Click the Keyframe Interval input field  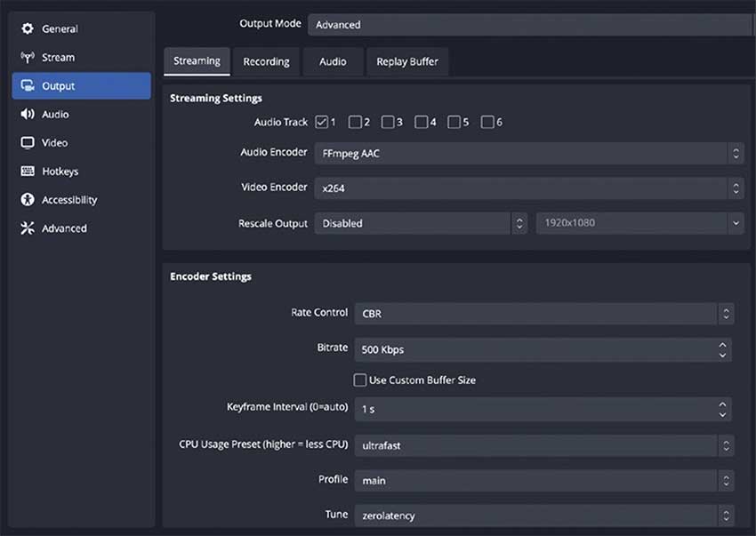pos(534,410)
